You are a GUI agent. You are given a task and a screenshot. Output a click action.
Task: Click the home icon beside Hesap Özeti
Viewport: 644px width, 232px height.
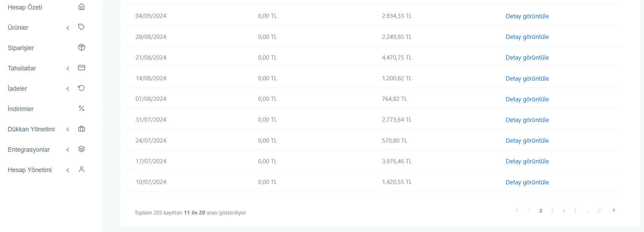point(82,7)
